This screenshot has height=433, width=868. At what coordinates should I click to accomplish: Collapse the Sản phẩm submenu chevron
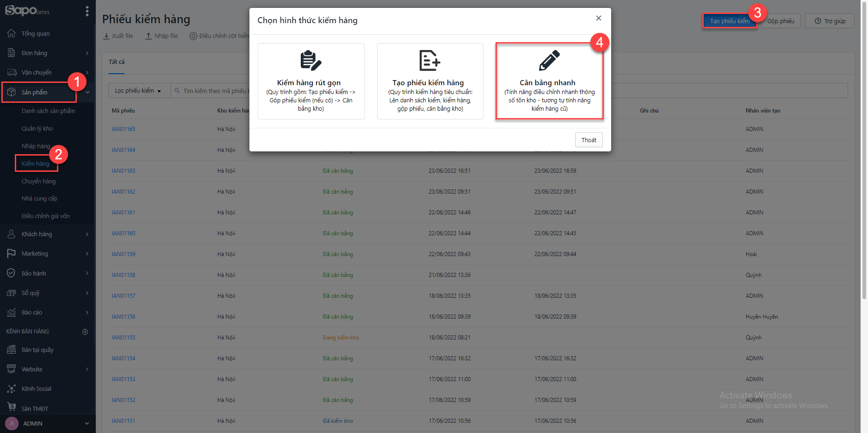coord(87,93)
